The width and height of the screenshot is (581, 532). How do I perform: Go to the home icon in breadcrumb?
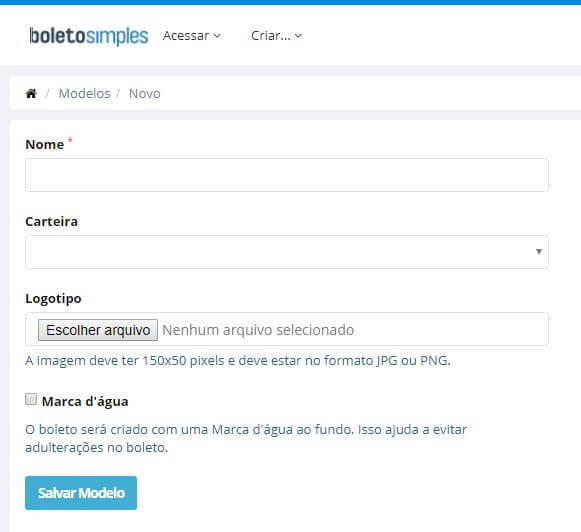pos(31,93)
